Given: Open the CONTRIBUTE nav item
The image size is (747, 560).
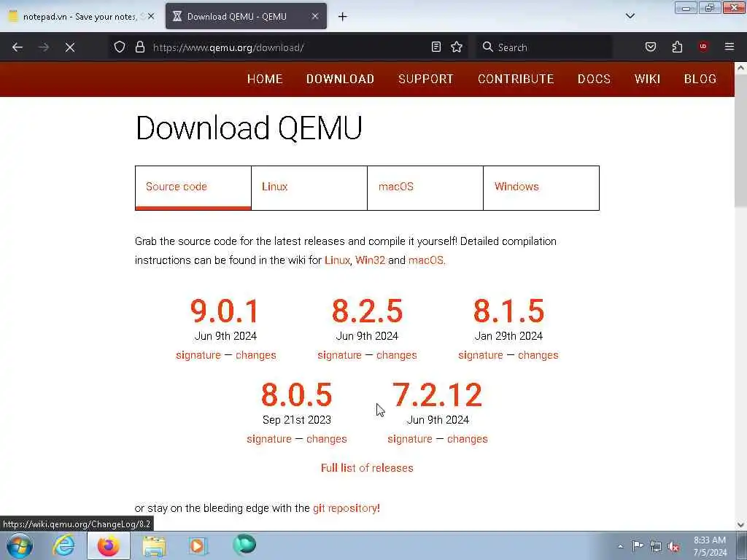Looking at the screenshot, I should coord(516,79).
